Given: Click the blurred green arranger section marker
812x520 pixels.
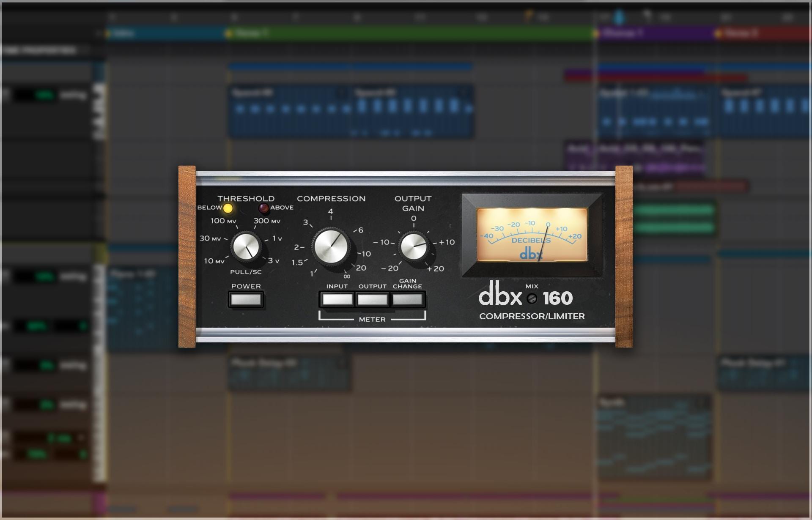Looking at the screenshot, I should coord(410,33).
